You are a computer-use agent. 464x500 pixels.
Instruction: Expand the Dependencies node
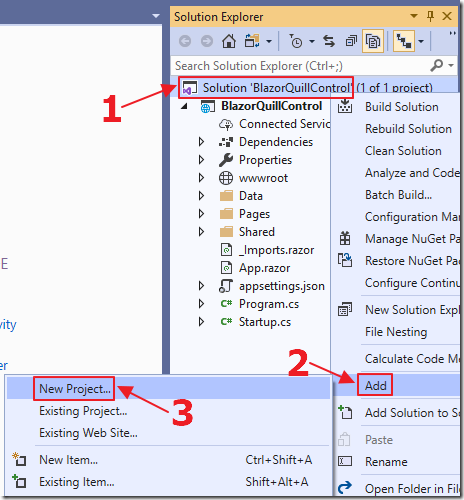coord(201,142)
